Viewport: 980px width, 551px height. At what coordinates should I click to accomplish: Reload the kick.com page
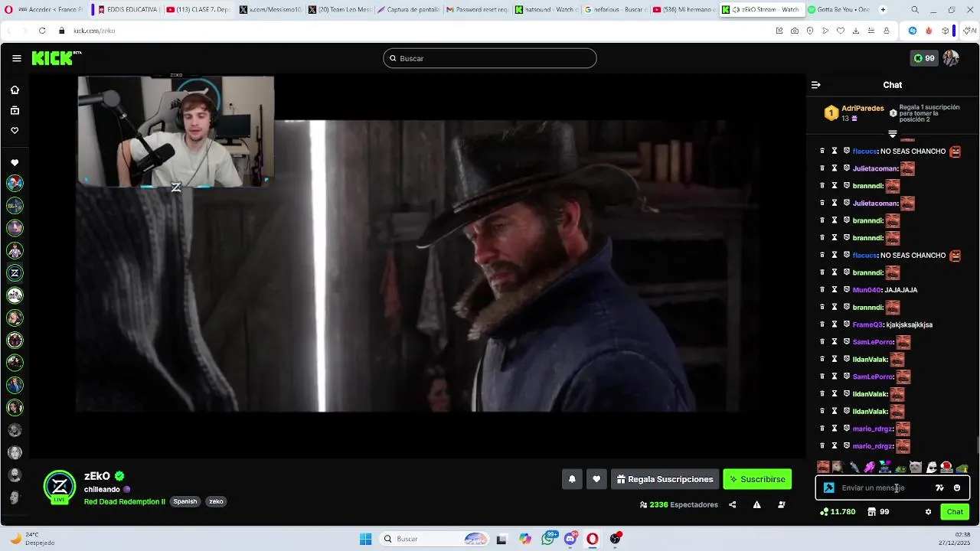(x=42, y=31)
